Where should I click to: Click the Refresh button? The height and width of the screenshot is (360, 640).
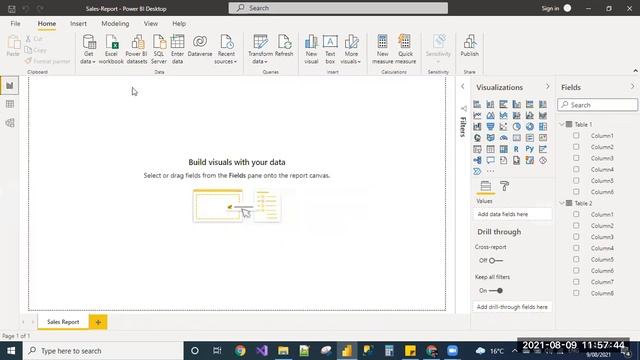(x=284, y=46)
